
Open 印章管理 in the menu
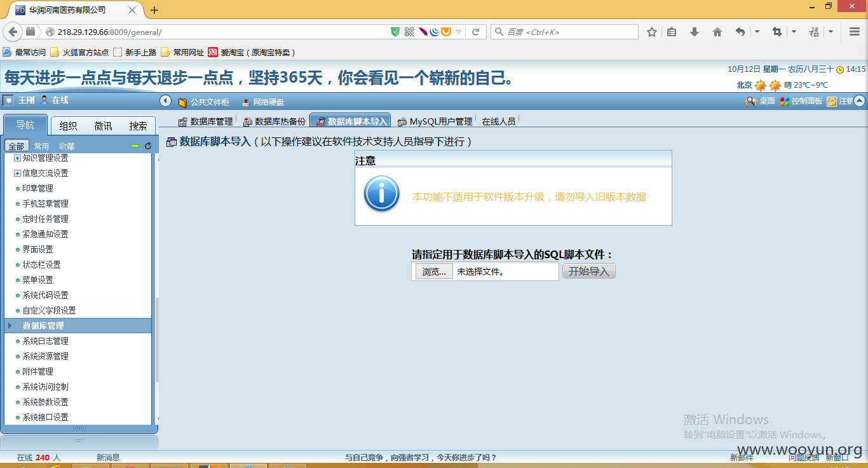[38, 188]
